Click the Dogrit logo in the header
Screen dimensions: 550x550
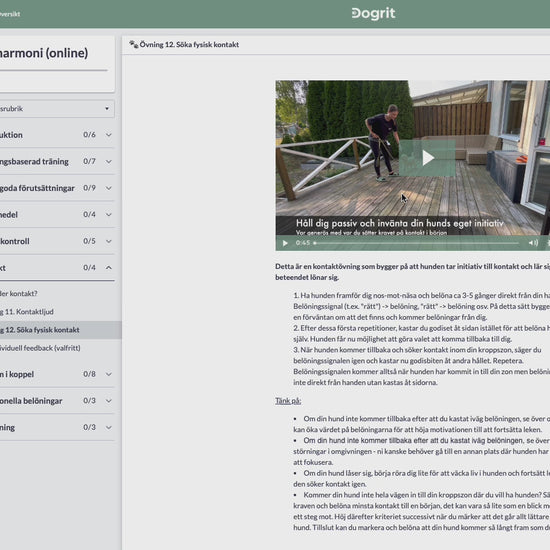[373, 14]
